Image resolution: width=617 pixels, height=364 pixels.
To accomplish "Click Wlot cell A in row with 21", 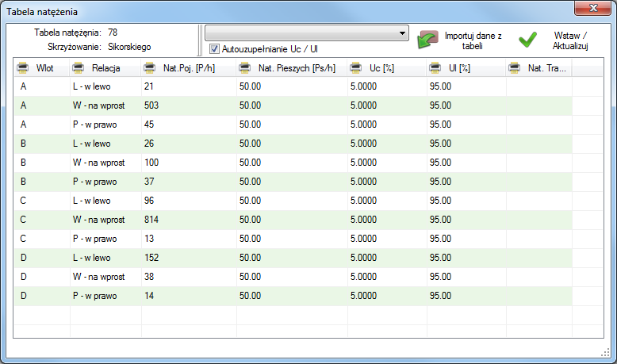I will 42,86.
